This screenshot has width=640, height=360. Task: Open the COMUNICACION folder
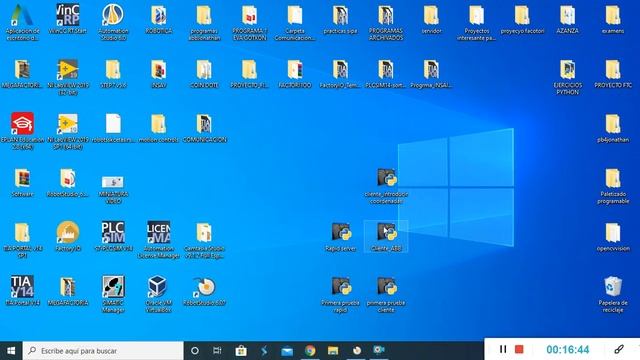coord(204,129)
